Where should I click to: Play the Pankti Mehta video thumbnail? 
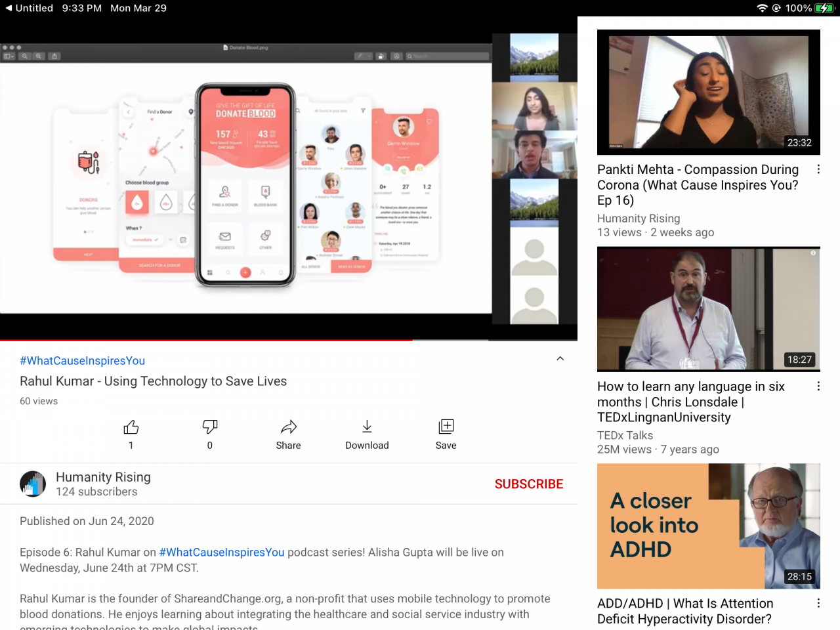[x=709, y=92]
